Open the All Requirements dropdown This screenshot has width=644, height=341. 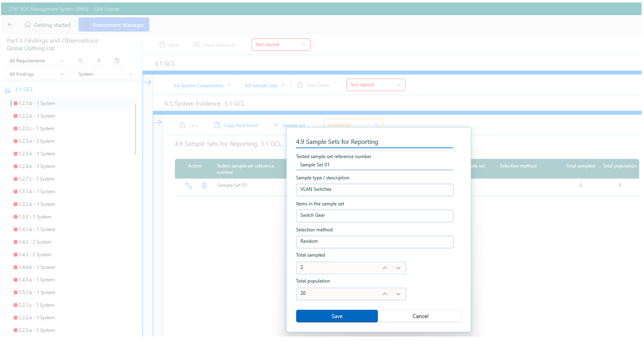pyautogui.click(x=37, y=61)
